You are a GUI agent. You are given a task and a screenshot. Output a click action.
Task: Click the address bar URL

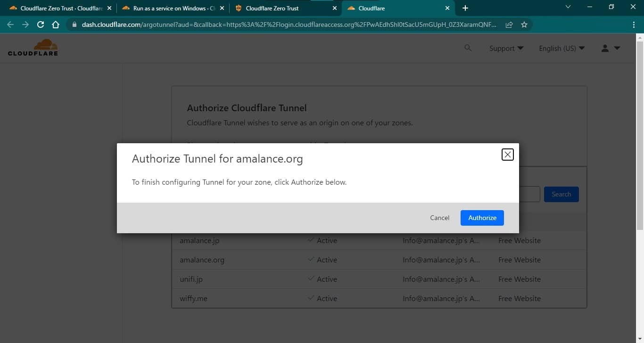point(289,25)
